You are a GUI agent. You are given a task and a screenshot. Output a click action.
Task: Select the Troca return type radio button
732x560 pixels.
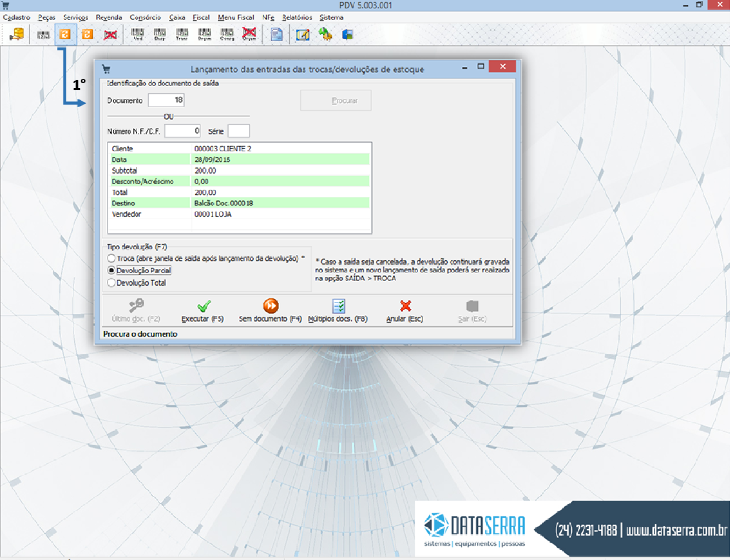tap(111, 258)
